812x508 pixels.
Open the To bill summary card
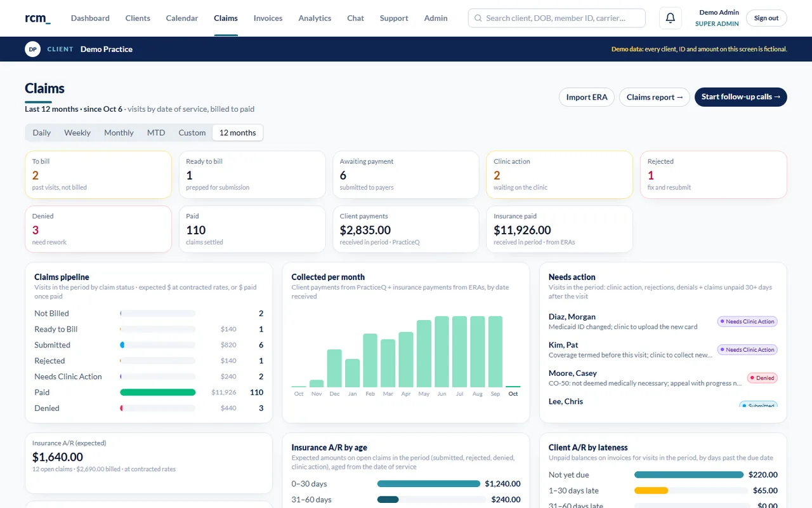click(x=98, y=175)
